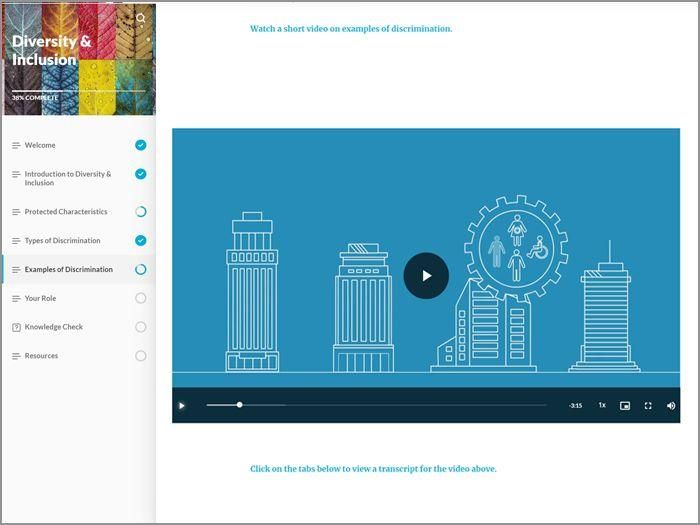The width and height of the screenshot is (700, 525).
Task: Click the lines icon beside Your Role
Action: pos(17,298)
